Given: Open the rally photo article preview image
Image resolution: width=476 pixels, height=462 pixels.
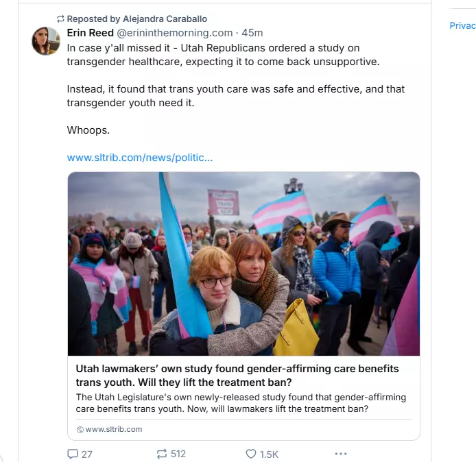Looking at the screenshot, I should pyautogui.click(x=243, y=264).
